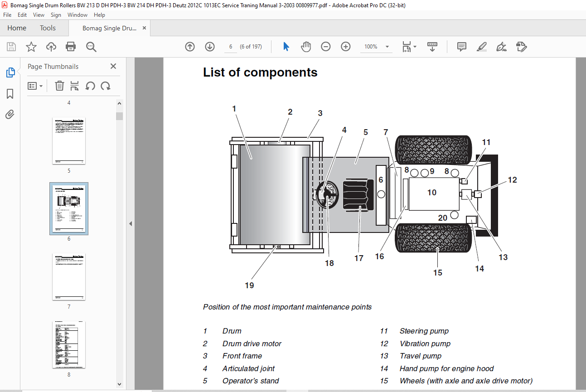Image resolution: width=586 pixels, height=392 pixels.
Task: Open the Window menu
Action: [x=77, y=15]
